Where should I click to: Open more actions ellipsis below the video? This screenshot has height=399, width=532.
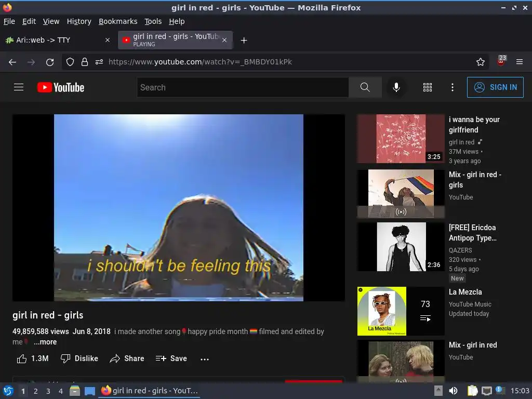pyautogui.click(x=205, y=359)
